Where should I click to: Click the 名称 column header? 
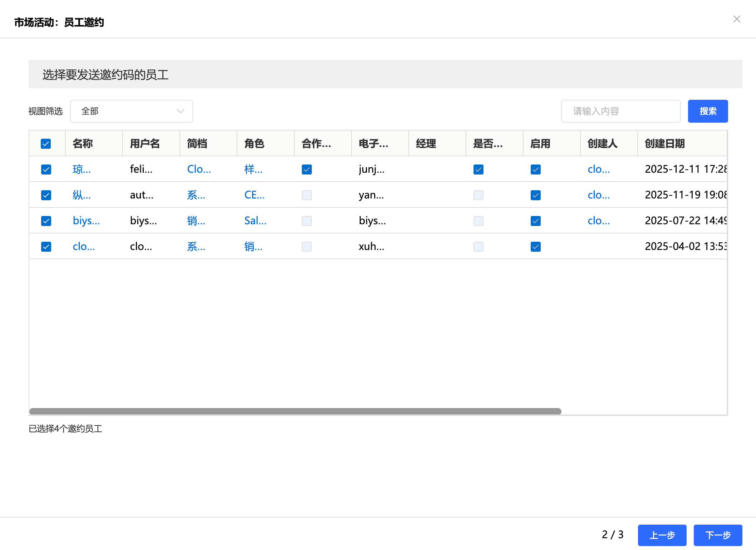point(83,144)
